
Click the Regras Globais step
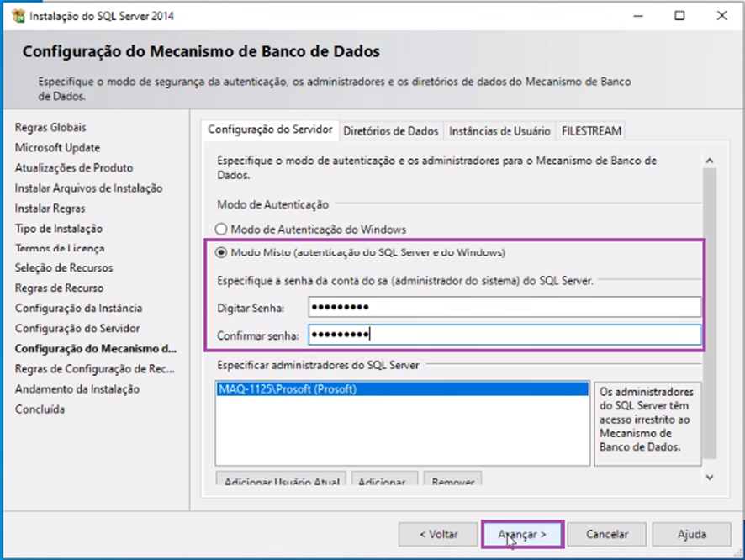tap(50, 127)
